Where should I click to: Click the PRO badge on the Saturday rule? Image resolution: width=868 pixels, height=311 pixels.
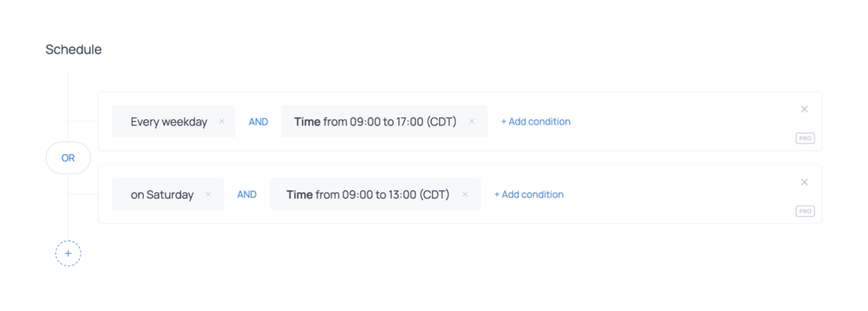[805, 211]
